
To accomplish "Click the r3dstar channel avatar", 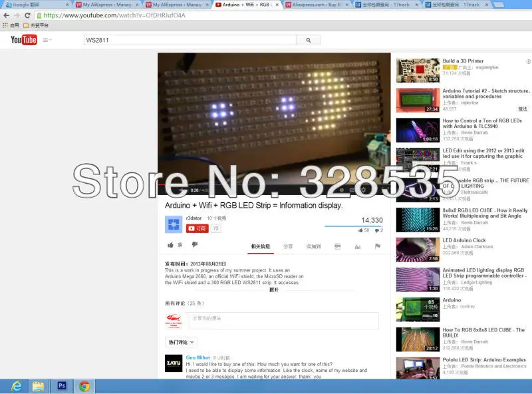I will (x=174, y=224).
